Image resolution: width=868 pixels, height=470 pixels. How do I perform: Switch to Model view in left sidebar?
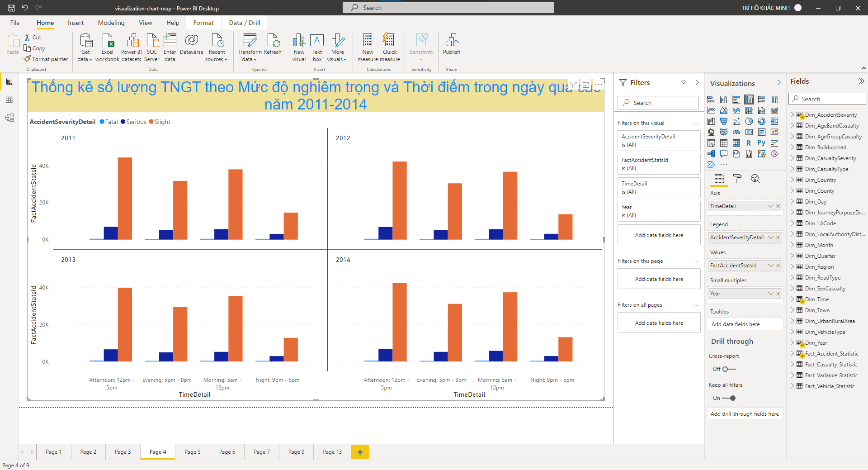pyautogui.click(x=9, y=118)
